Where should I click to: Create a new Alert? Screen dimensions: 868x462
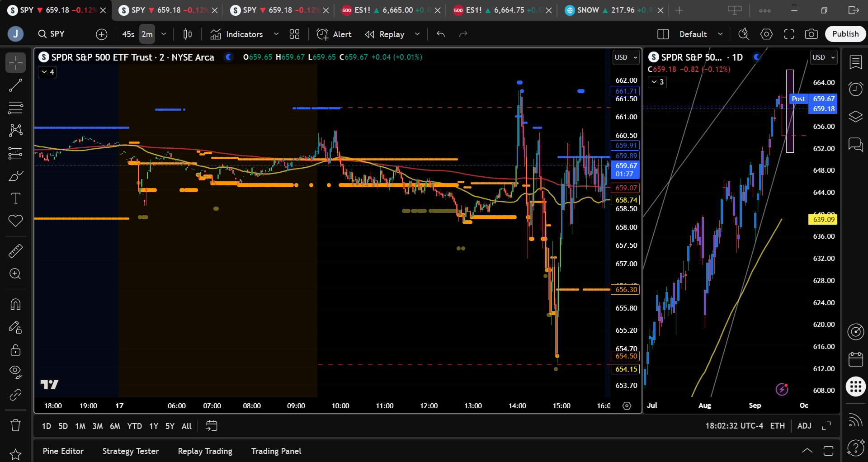(334, 34)
